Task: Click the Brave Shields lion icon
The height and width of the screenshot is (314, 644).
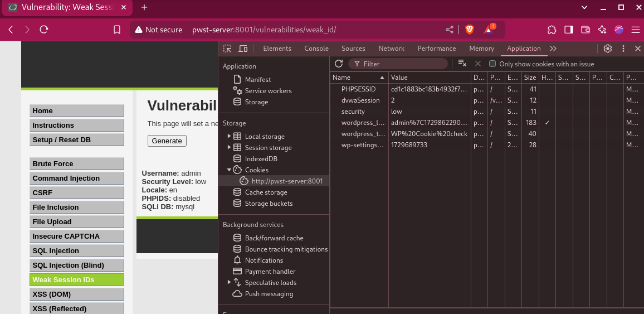Action: click(469, 30)
